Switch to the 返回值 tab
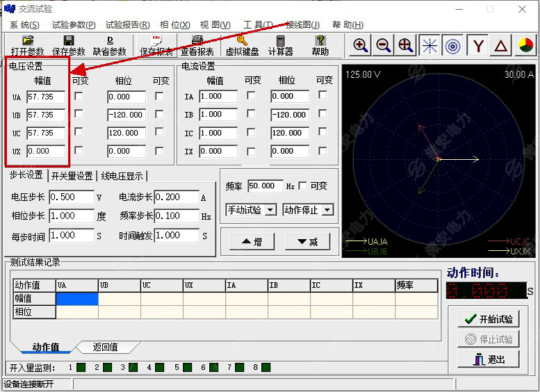 pos(106,347)
